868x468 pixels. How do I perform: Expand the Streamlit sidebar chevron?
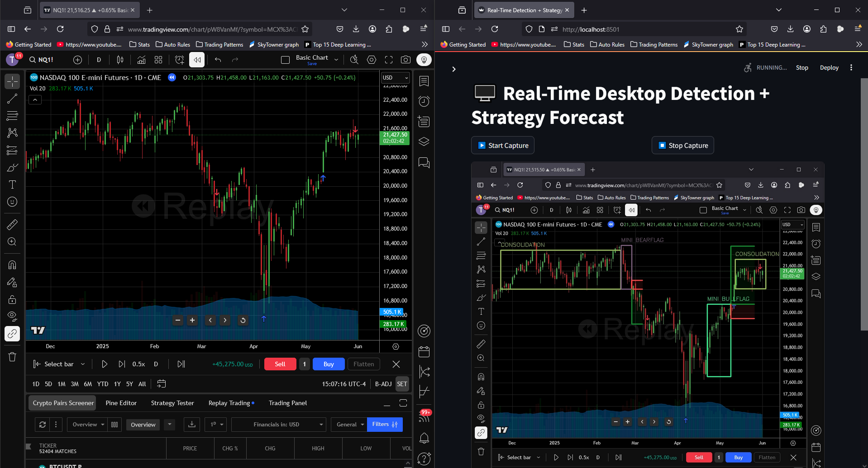click(454, 69)
